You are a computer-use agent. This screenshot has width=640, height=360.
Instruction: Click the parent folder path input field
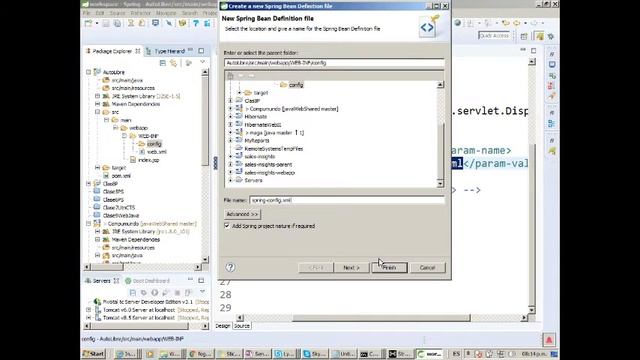(334, 63)
